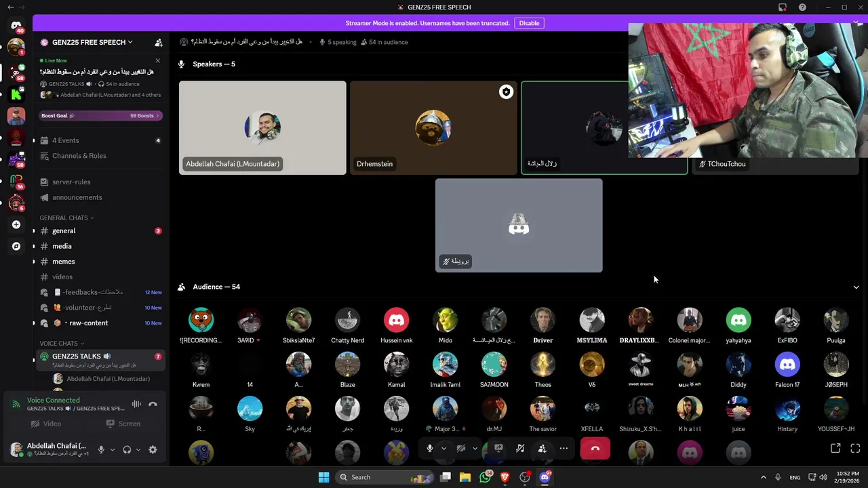This screenshot has height=488, width=868.
Task: Open the raw-content channel
Action: (100, 323)
